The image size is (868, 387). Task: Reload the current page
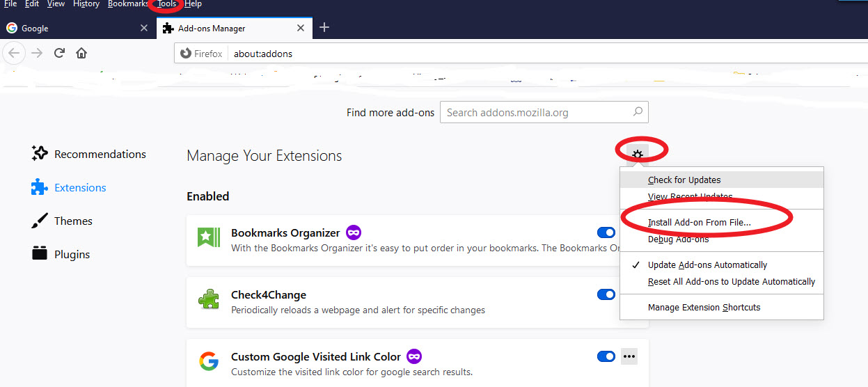pos(59,53)
